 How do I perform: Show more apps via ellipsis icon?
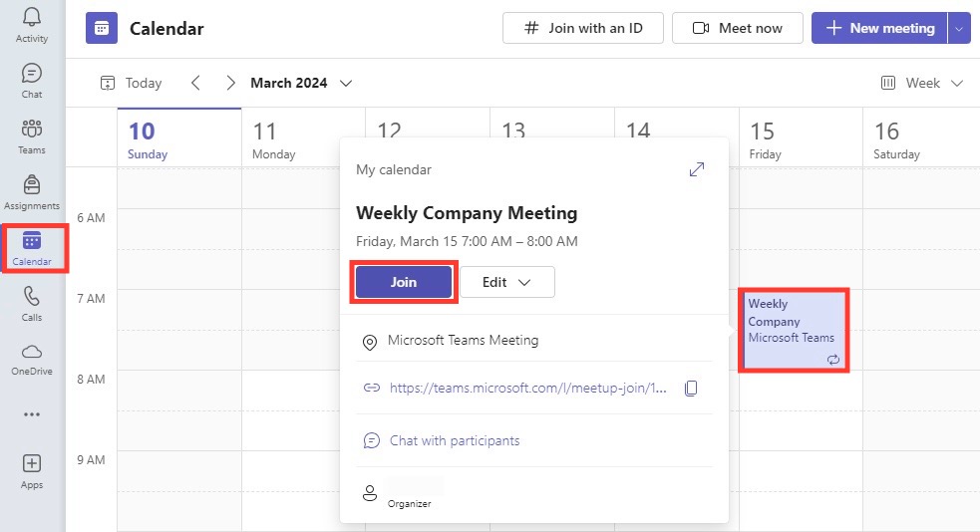32,414
